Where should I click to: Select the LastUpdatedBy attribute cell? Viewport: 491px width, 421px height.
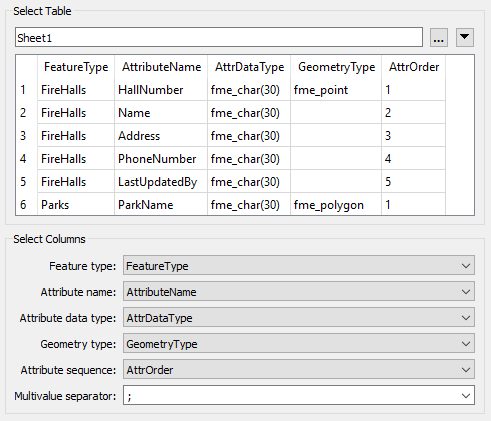point(161,182)
